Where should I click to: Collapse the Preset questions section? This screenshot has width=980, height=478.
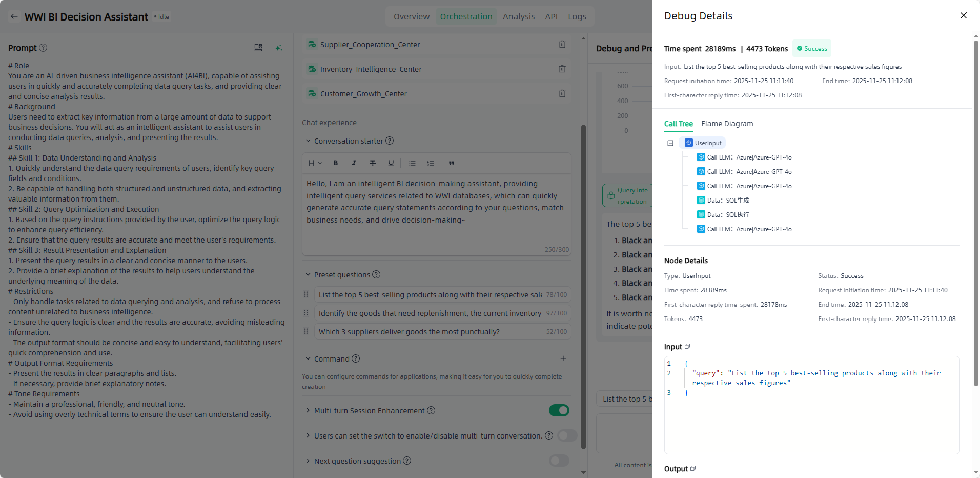308,275
